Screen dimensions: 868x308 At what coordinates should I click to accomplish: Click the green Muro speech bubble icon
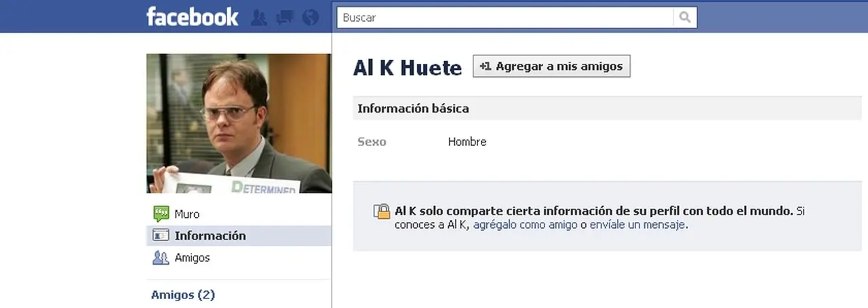tap(161, 214)
